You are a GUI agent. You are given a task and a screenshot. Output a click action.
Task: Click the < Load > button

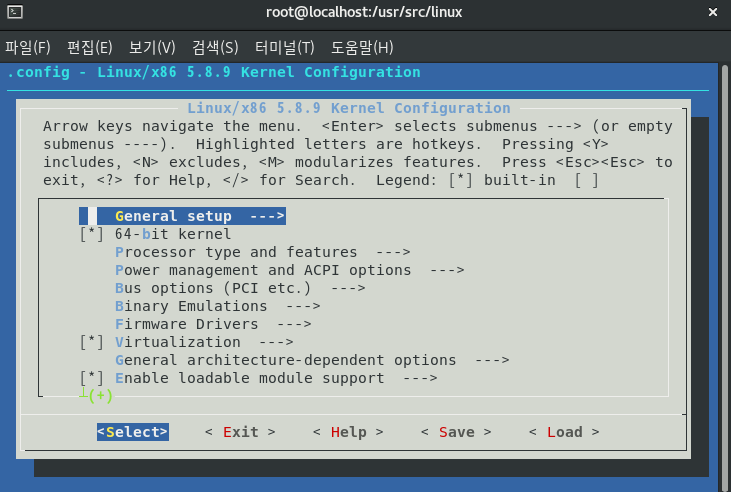(564, 432)
